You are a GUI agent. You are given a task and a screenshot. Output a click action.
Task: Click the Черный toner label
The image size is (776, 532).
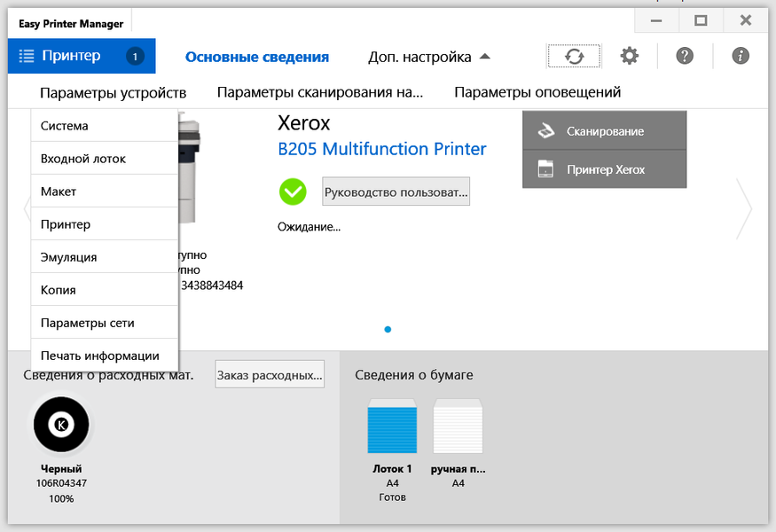pos(61,468)
